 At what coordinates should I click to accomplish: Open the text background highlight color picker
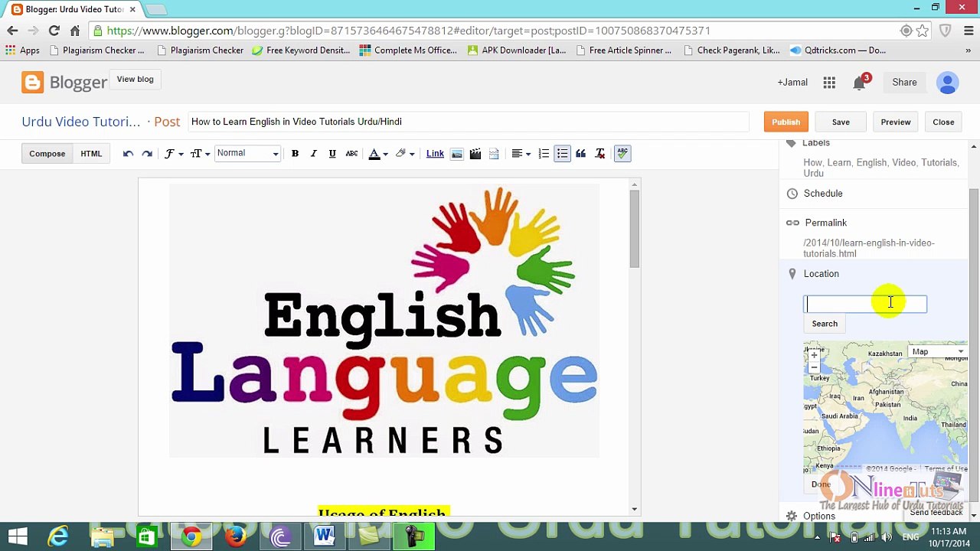coord(404,154)
